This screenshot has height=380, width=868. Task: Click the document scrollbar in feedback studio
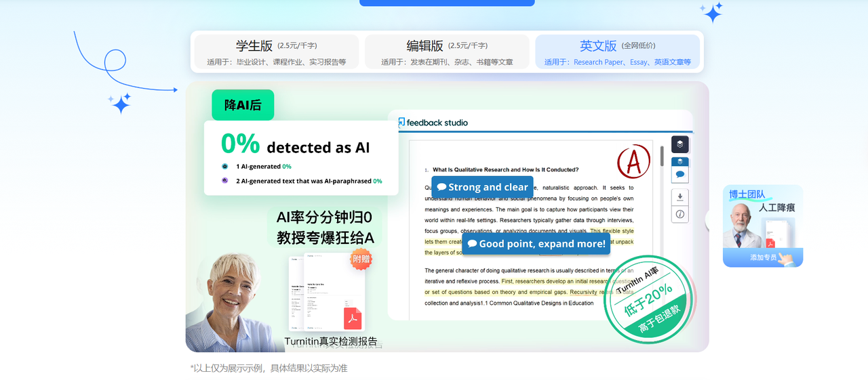point(663,156)
